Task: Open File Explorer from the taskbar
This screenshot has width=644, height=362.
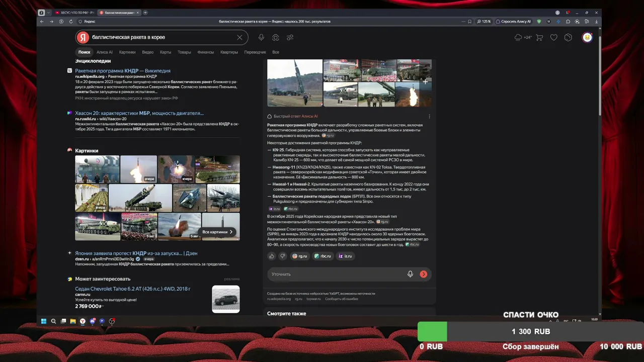Action: tap(73, 321)
